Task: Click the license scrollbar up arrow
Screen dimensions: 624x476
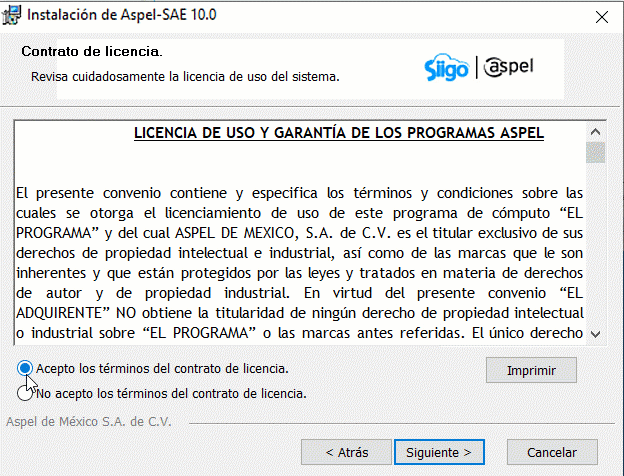Action: coord(596,131)
